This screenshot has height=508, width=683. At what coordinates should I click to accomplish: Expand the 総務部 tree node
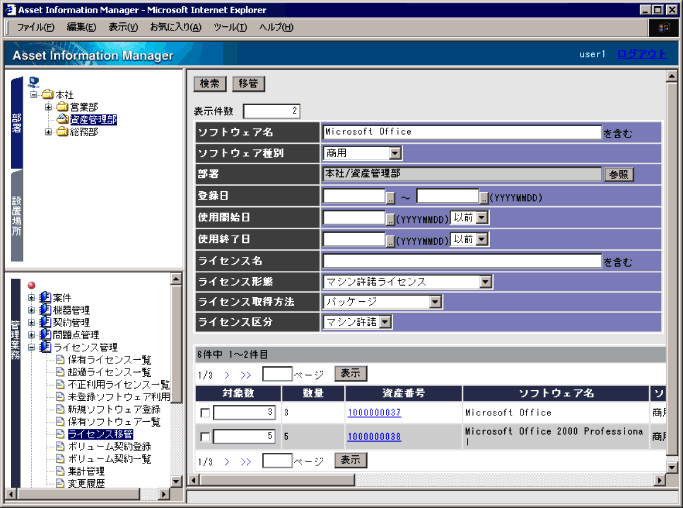tap(48, 132)
